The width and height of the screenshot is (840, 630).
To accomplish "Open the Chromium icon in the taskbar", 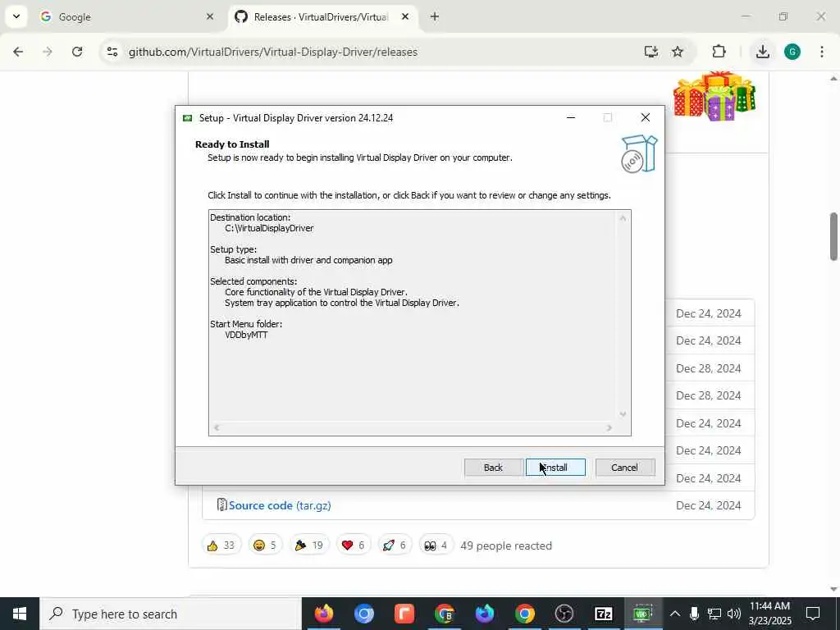I will (x=363, y=614).
